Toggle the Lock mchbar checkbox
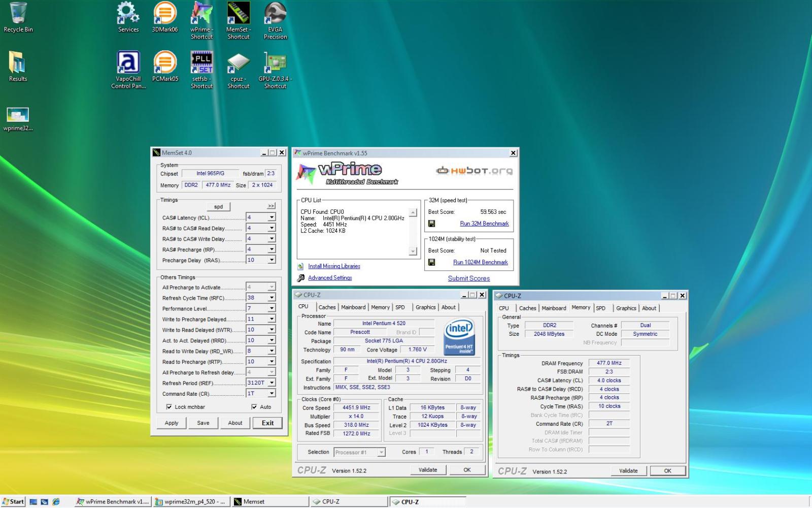Viewport: 812px width, 508px height. (x=169, y=407)
